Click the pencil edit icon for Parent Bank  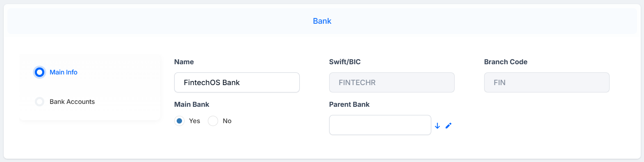(448, 126)
